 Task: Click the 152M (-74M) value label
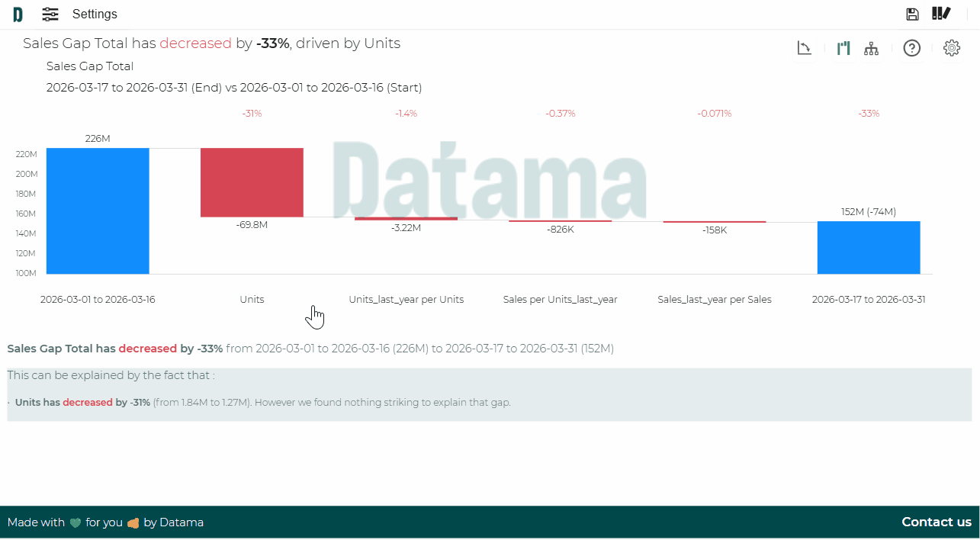(869, 212)
